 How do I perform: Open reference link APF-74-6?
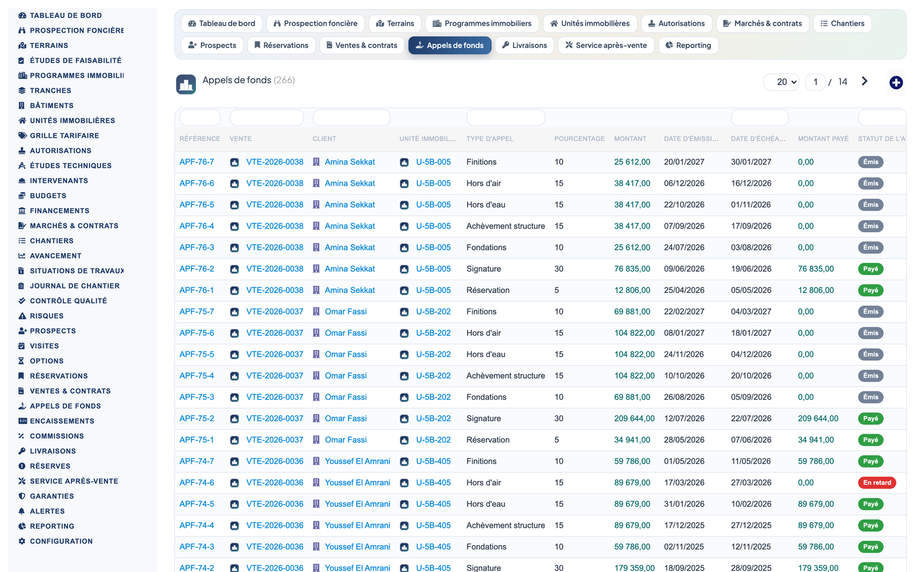197,483
